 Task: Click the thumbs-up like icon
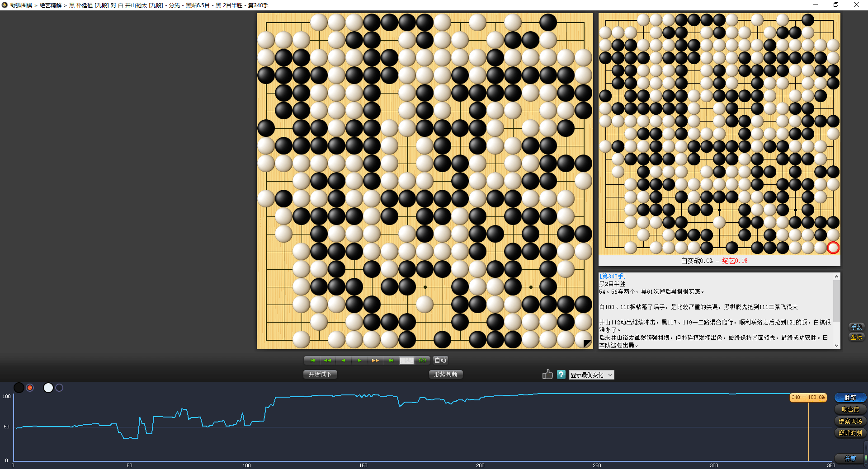[547, 375]
